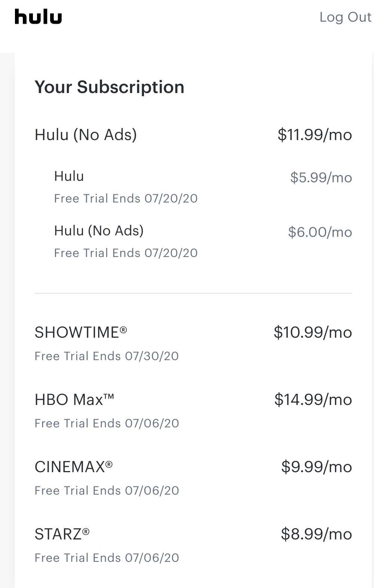Click the $5.99/mo Hulu price
374x588 pixels.
(x=321, y=177)
